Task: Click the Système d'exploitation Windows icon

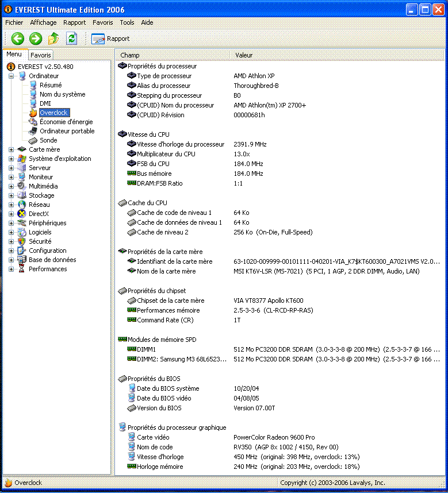Action: point(22,159)
